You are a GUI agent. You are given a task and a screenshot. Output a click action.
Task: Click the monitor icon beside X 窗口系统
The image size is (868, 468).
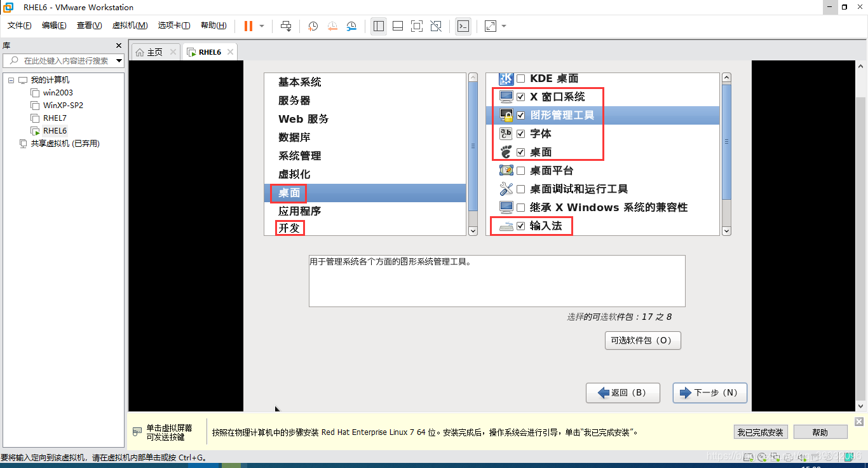point(506,97)
